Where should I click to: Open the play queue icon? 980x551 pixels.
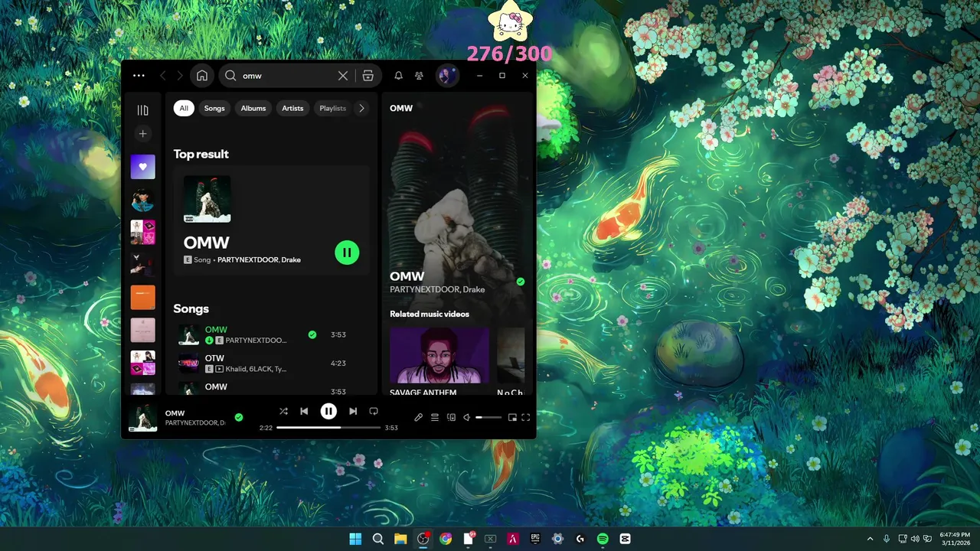tap(434, 417)
